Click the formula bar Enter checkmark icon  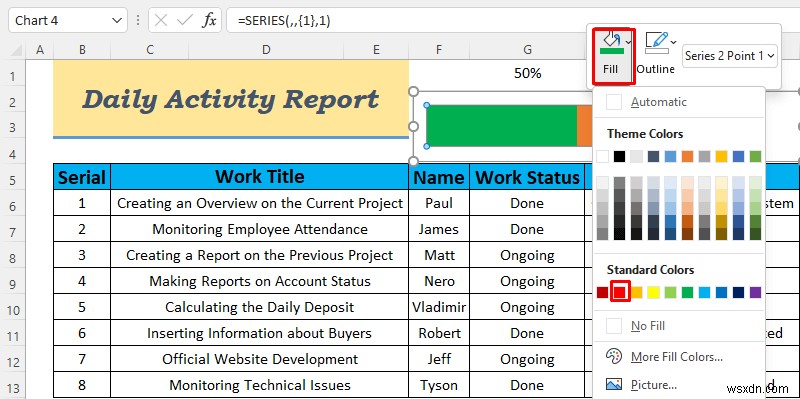[x=184, y=20]
